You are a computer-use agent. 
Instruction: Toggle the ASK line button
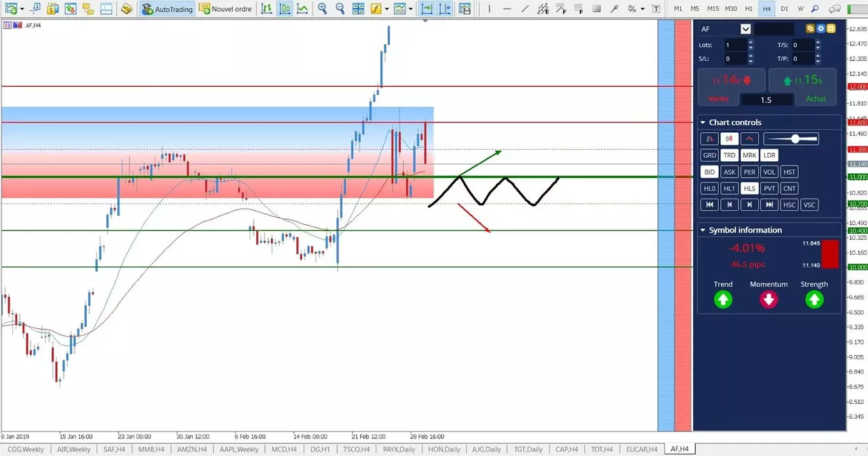tap(729, 172)
